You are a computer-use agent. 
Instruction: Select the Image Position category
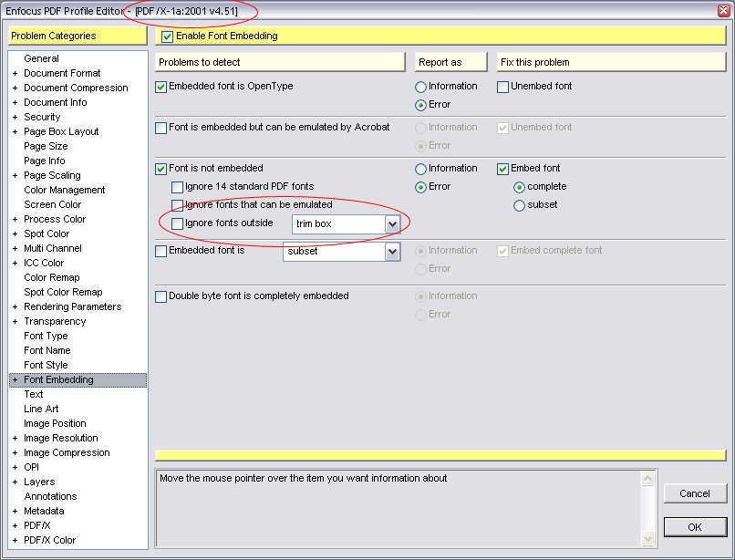click(56, 423)
